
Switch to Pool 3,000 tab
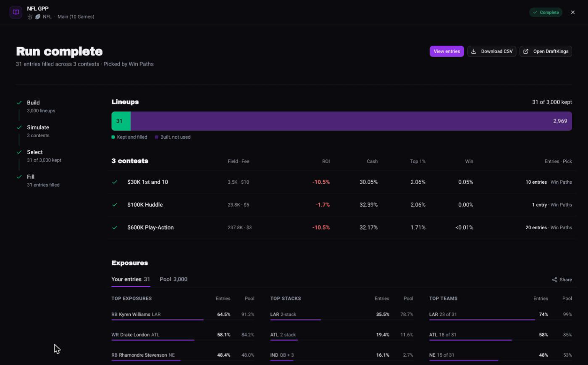pyautogui.click(x=173, y=279)
